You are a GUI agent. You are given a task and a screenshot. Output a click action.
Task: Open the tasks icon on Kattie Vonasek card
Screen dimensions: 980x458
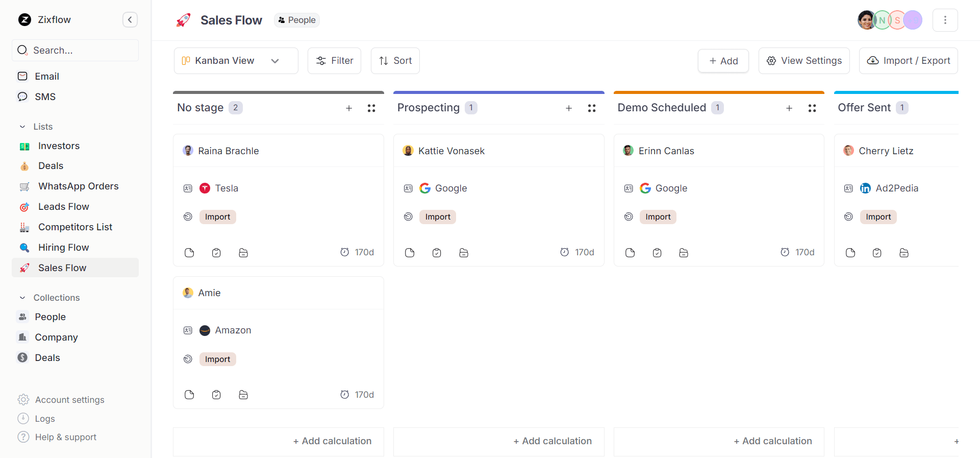click(437, 253)
